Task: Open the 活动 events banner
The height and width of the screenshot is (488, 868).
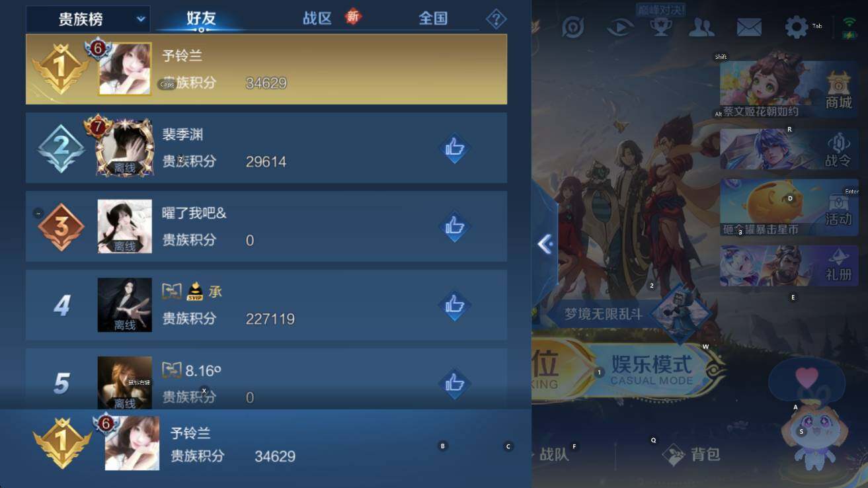Action: [789, 208]
